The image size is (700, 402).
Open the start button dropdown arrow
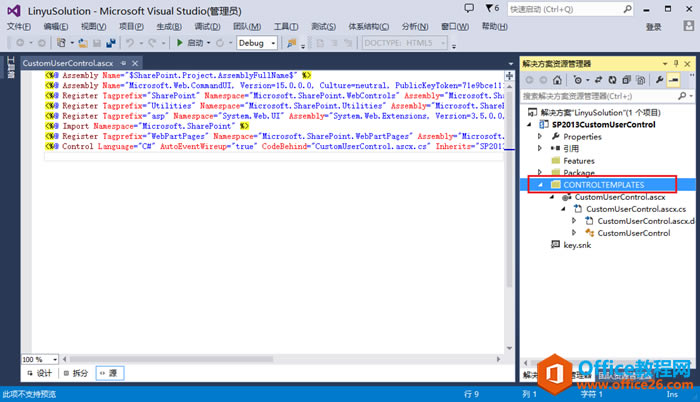(x=208, y=43)
